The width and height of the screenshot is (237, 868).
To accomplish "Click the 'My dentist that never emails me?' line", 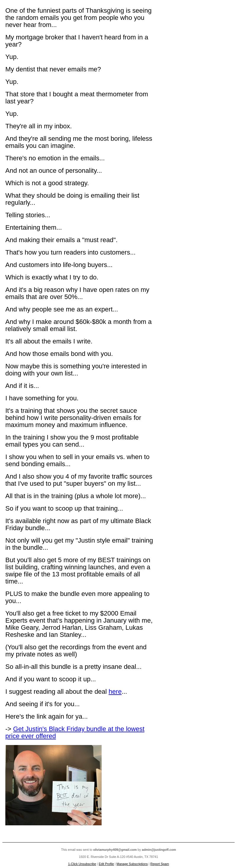I will [53, 69].
